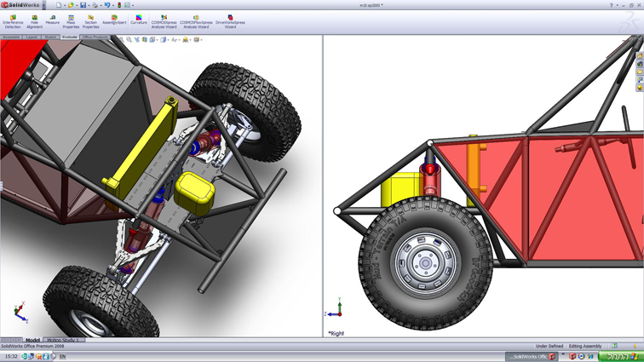Expand the Undo dropdown arrow
The height and width of the screenshot is (362, 644).
[x=112, y=5]
